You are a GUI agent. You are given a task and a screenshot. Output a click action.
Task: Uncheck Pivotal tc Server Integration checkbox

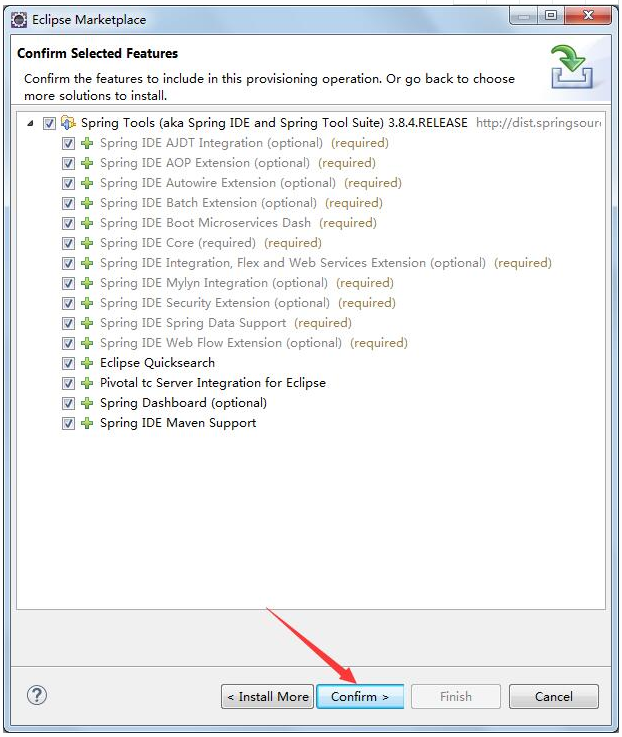point(68,384)
